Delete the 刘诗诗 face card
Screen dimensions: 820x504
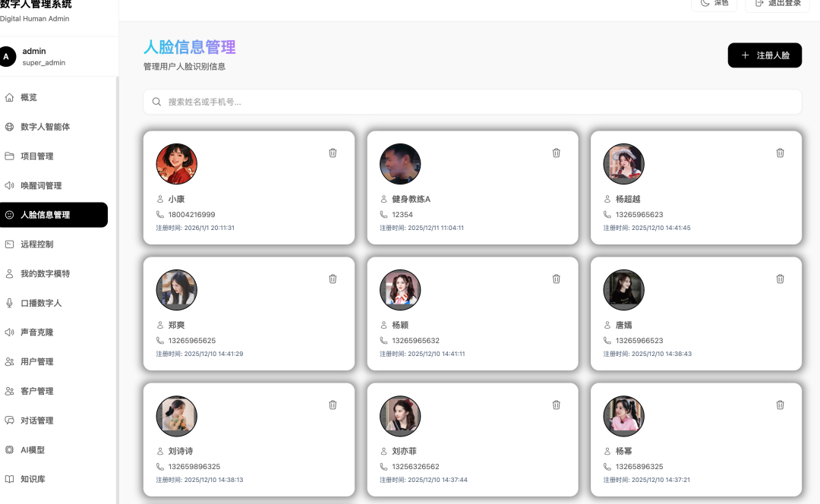click(333, 405)
